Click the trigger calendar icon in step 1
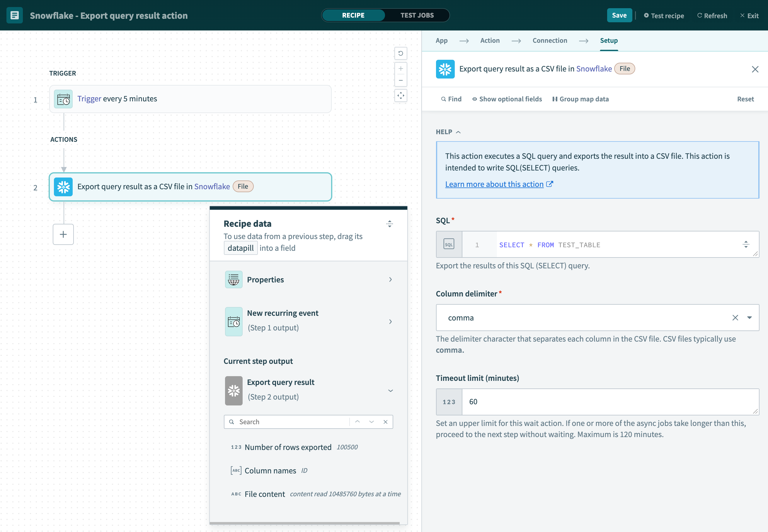The width and height of the screenshot is (768, 532). pyautogui.click(x=63, y=99)
